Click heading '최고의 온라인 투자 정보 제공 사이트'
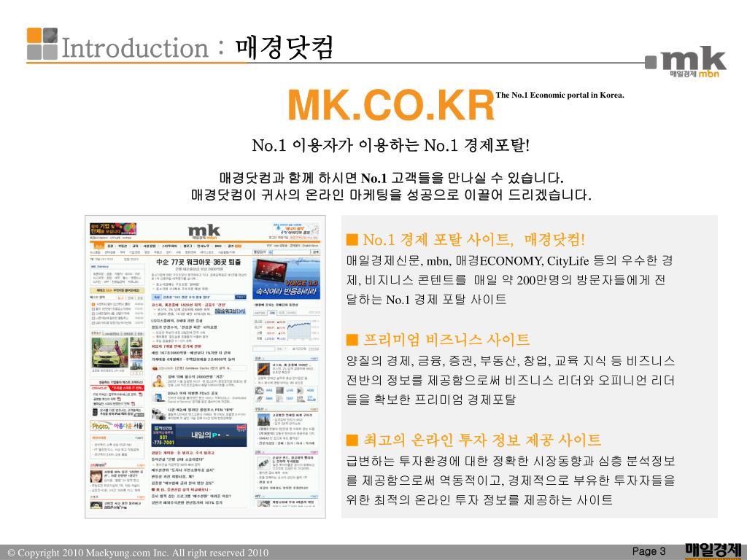Image resolution: width=747 pixels, height=560 pixels. (x=481, y=440)
